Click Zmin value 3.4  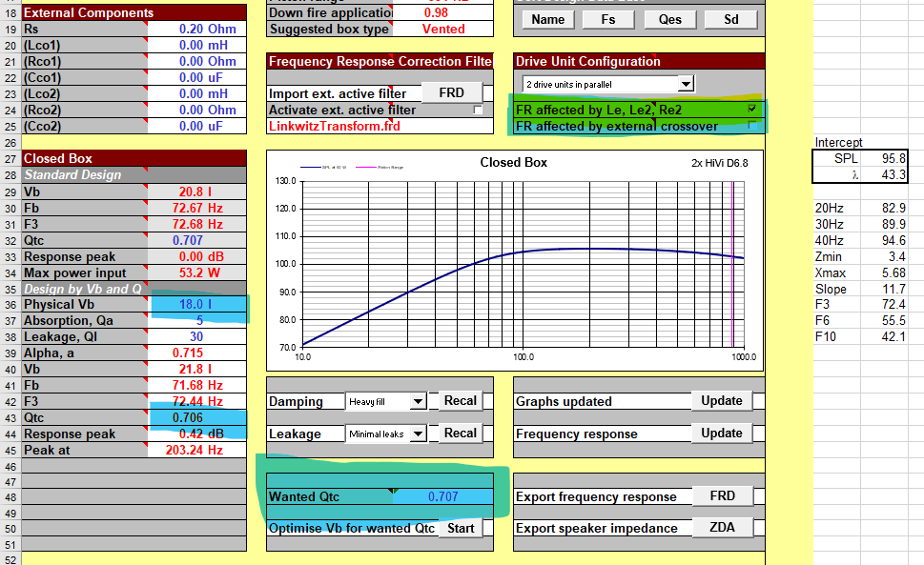(883, 256)
